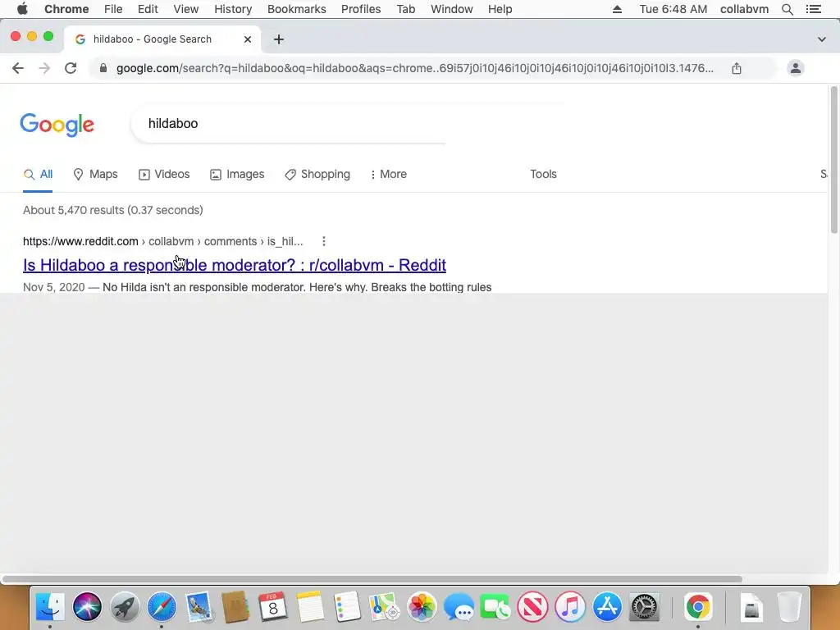Expand the More search categories menu
840x630 pixels.
(388, 174)
